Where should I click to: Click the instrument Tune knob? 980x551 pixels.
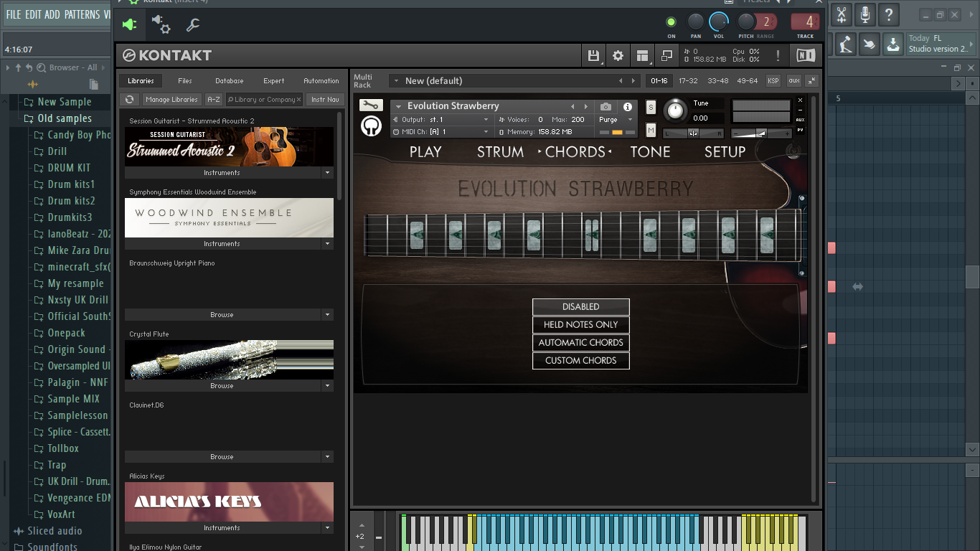coord(675,110)
